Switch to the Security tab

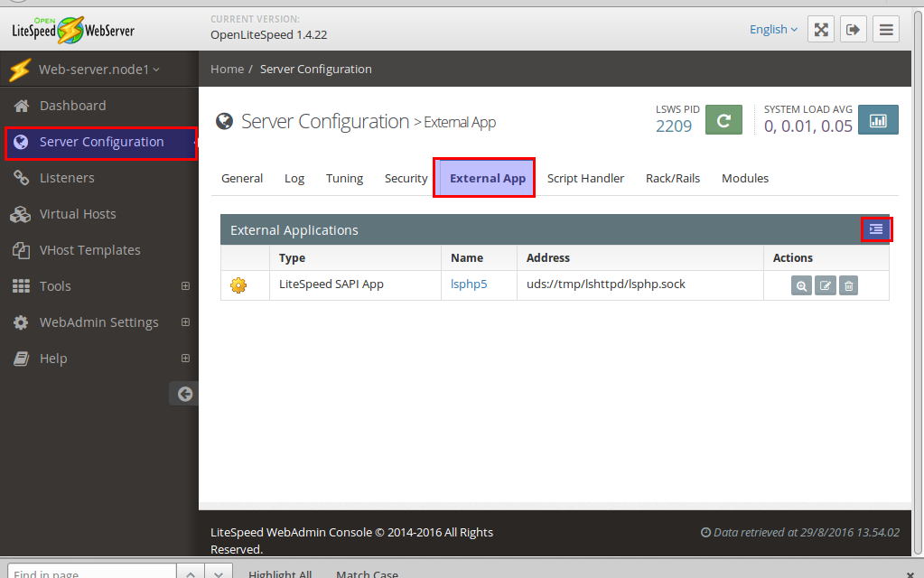pos(406,178)
